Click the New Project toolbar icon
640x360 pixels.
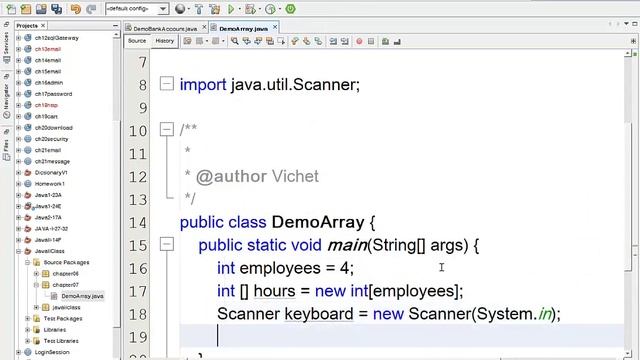pos(26,9)
